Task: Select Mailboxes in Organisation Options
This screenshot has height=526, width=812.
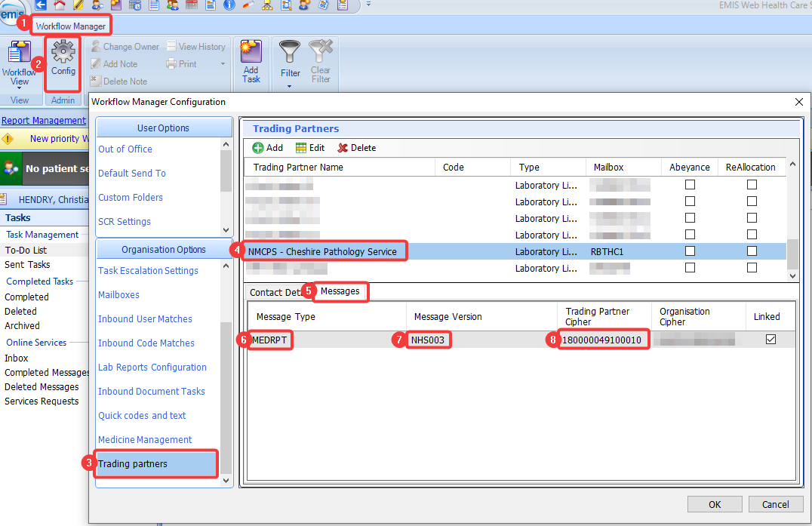Action: point(119,294)
